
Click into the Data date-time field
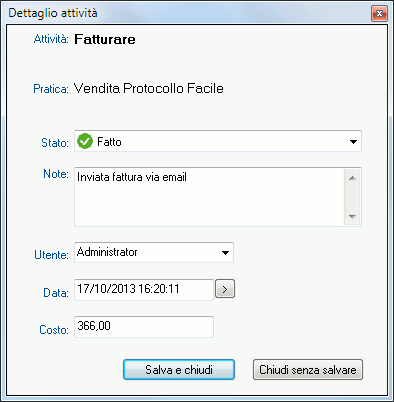tap(144, 289)
